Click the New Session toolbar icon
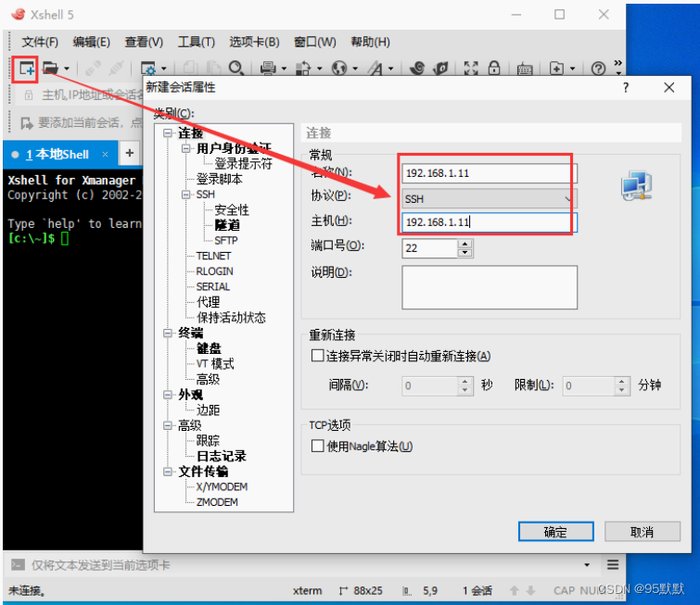Viewport: 700px width, 605px height. pyautogui.click(x=26, y=69)
